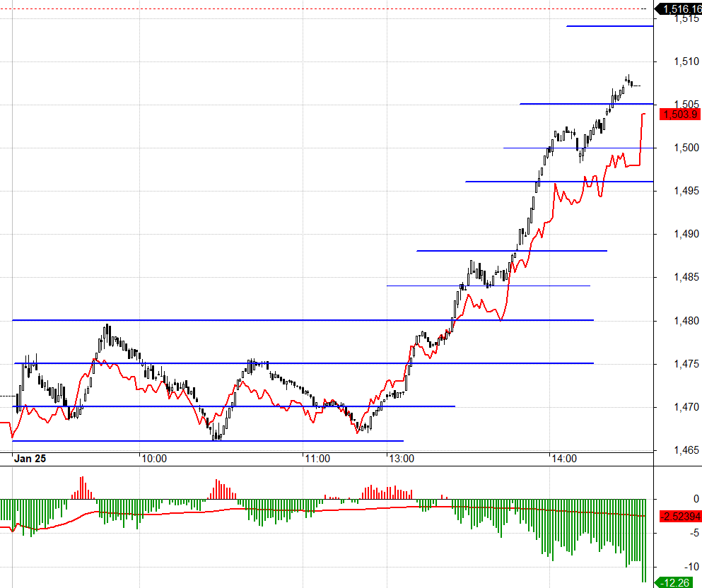Select the red dashed line at chart top
The image size is (702, 588).
coord(325,8)
